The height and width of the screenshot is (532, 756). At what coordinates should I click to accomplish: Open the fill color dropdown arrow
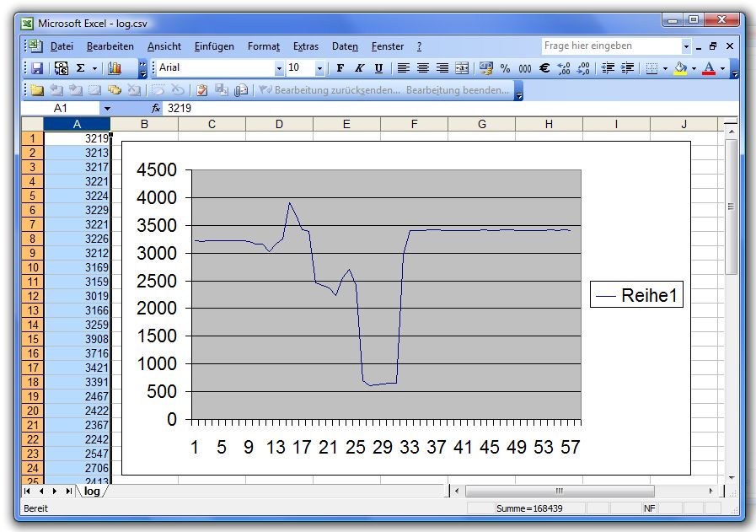(x=694, y=68)
